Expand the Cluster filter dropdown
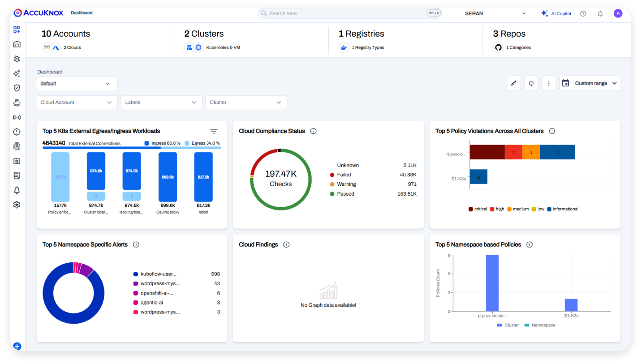The width and height of the screenshot is (641, 364). coord(246,102)
